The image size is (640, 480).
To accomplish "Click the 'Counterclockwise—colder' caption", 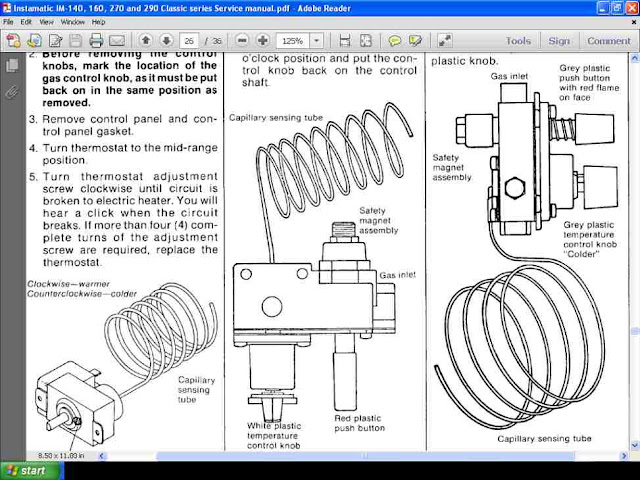I will (82, 294).
